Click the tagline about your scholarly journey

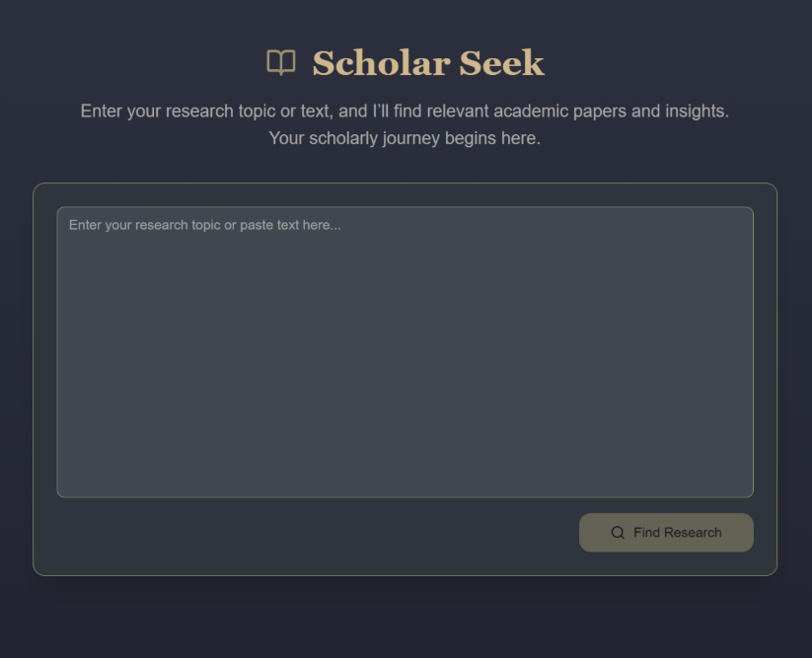tap(405, 138)
